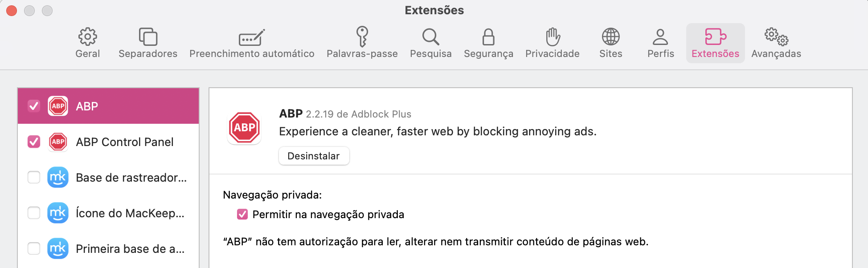The height and width of the screenshot is (268, 868).
Task: Click the Ícone do MacKeeper extension icon
Action: pos(57,213)
